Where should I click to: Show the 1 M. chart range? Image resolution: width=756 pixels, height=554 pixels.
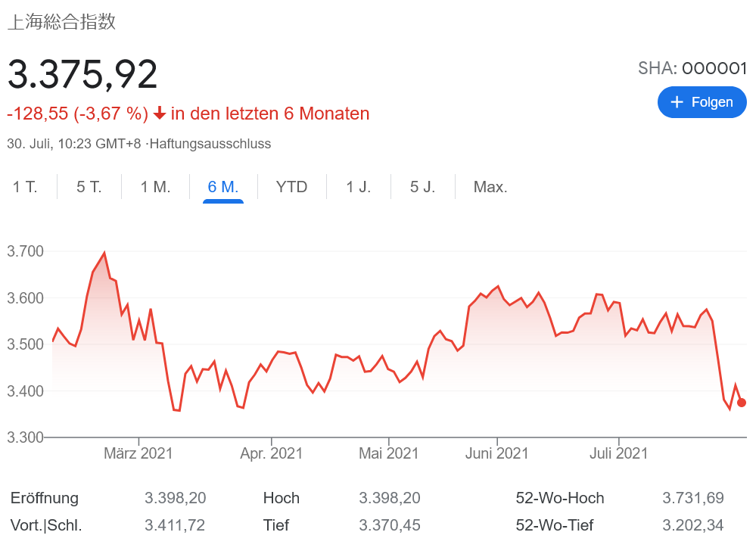point(155,187)
